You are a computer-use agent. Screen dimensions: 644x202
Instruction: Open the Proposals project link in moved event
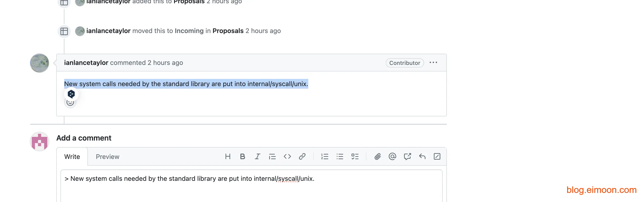pos(228,31)
